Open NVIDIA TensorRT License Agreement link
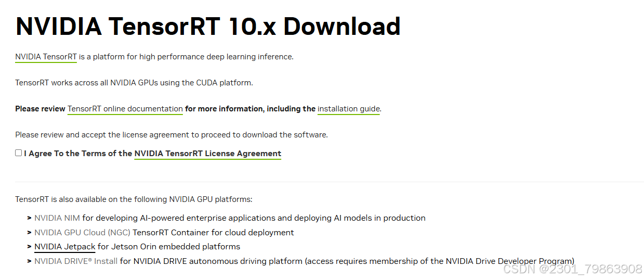Viewport: 644px width, 279px height. [208, 154]
